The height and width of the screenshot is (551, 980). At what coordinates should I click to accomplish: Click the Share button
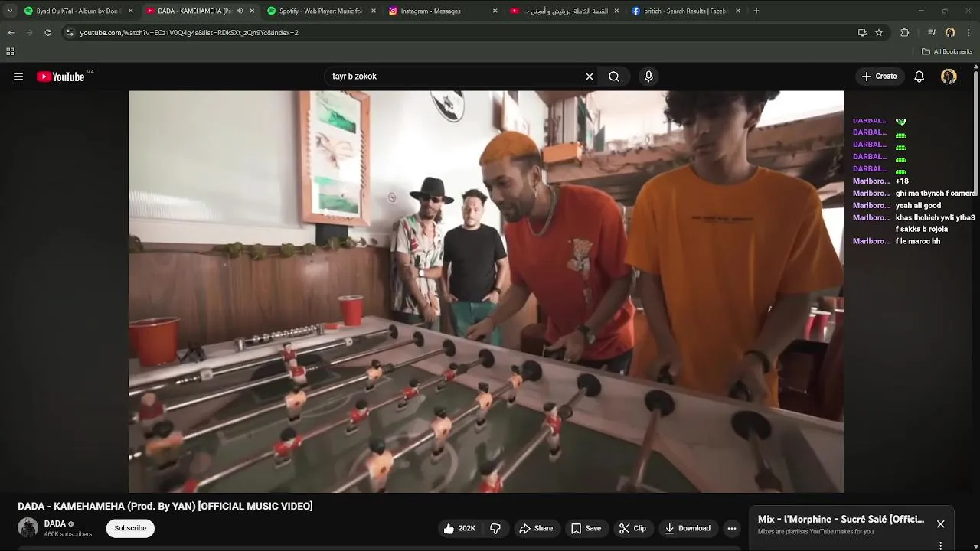535,528
